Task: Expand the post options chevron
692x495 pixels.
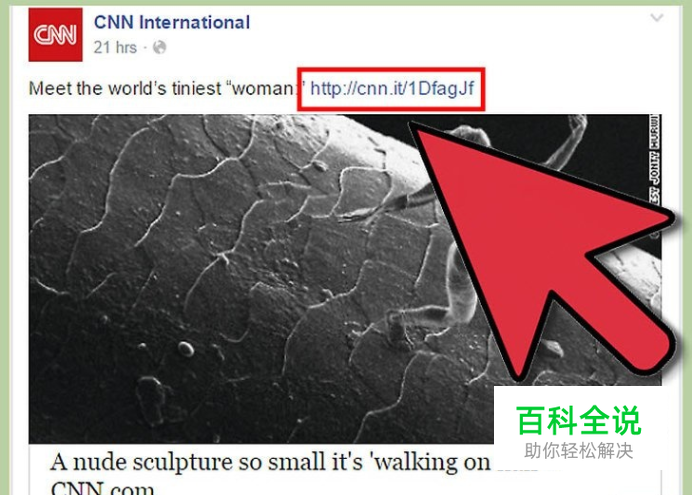Action: 657,18
